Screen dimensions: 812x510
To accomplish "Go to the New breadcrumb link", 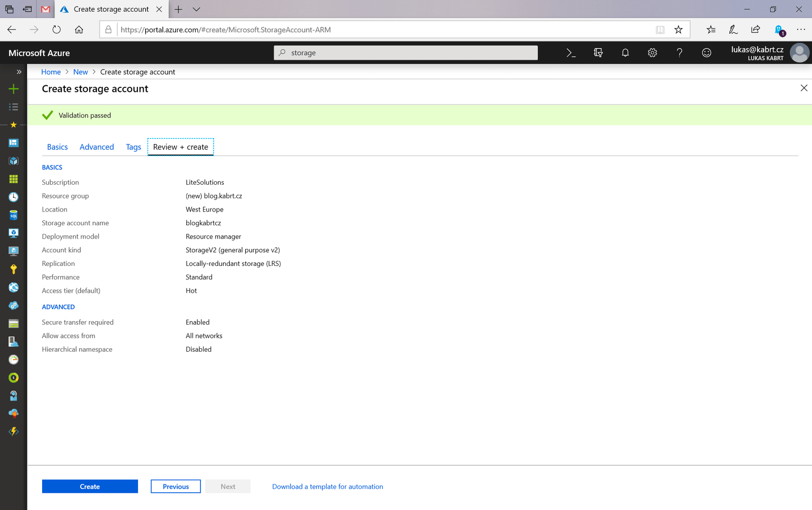I will [x=80, y=72].
